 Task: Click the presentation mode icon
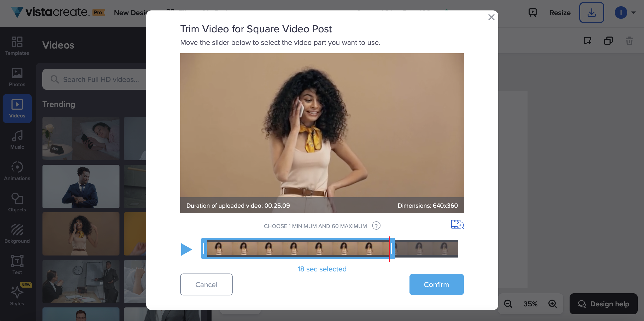coord(532,13)
